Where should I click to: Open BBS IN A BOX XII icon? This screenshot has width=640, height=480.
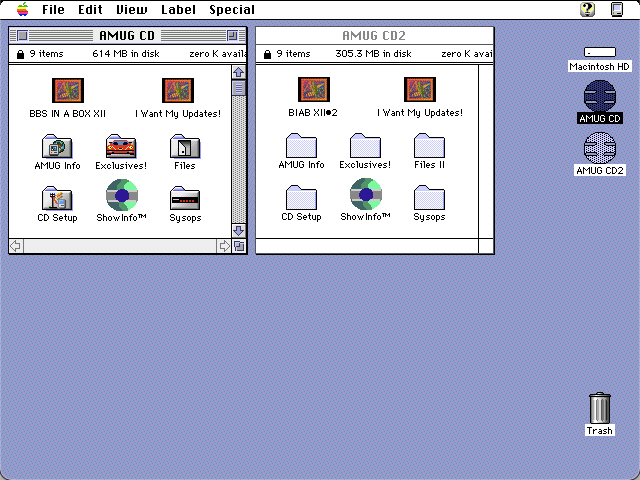tap(68, 90)
